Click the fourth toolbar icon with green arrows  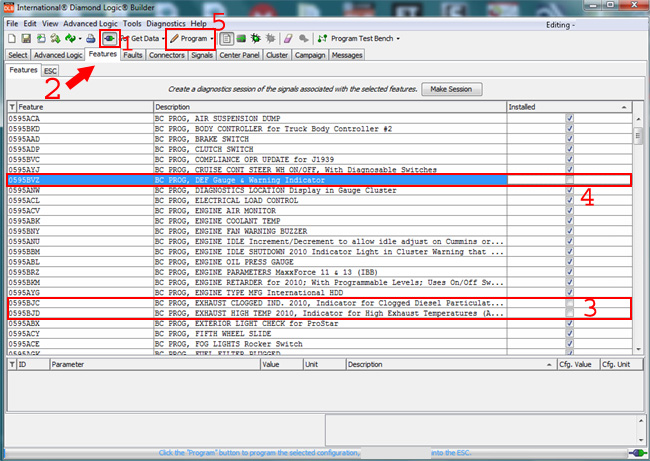55,39
